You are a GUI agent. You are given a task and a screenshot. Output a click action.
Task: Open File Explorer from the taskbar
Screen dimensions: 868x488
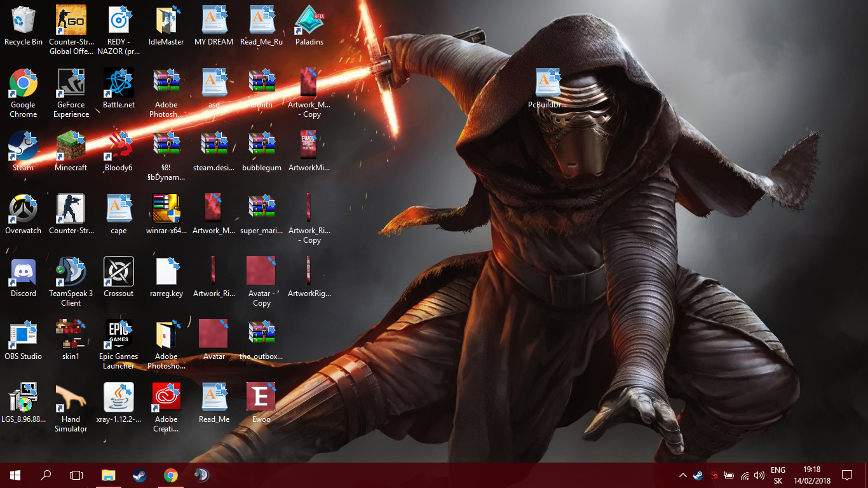point(109,475)
